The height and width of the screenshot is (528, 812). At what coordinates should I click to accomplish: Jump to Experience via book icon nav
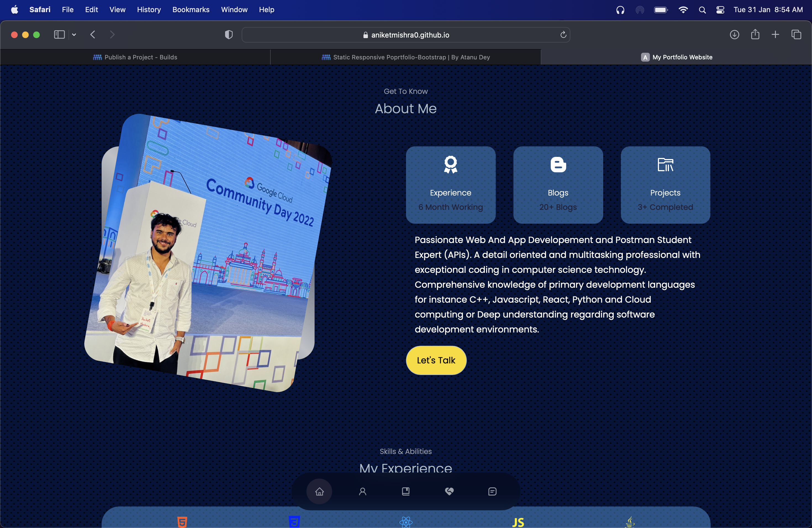[x=406, y=491]
